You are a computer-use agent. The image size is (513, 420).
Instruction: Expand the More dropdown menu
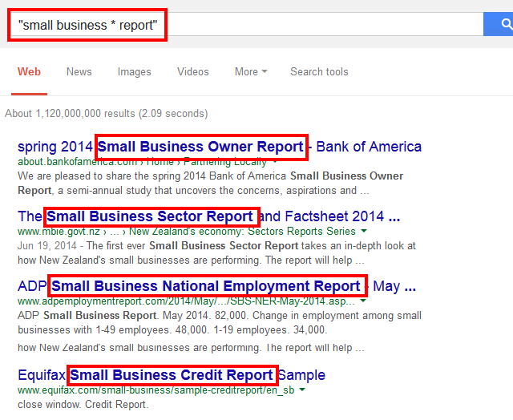(251, 71)
